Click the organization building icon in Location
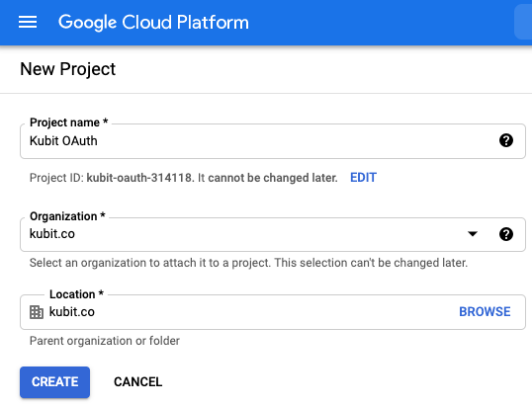The image size is (532, 407). pyautogui.click(x=37, y=312)
